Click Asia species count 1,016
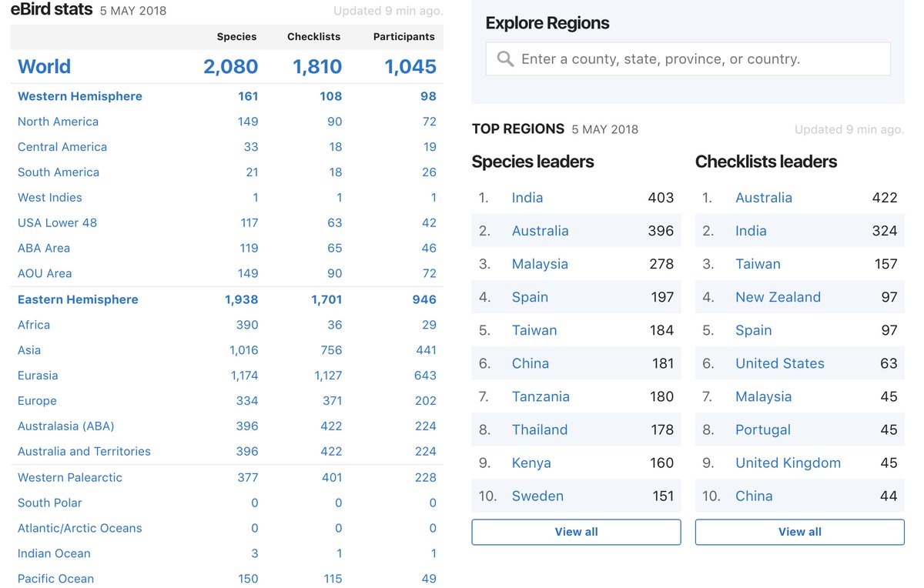This screenshot has width=924, height=588. click(244, 350)
